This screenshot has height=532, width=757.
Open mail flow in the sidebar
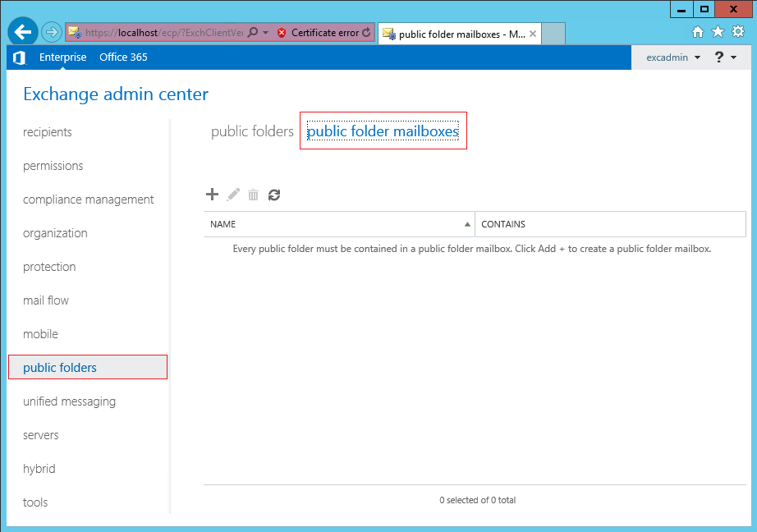[46, 300]
